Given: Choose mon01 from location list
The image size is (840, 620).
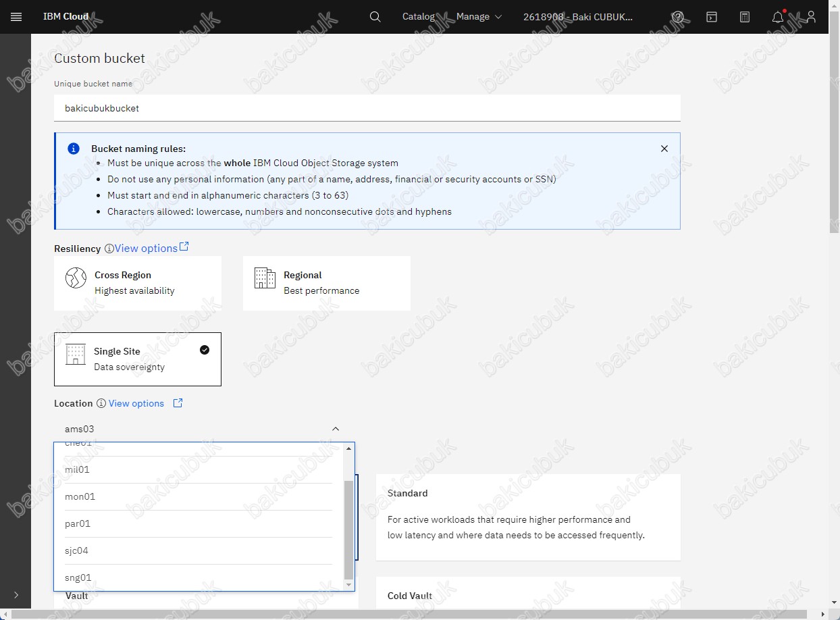Looking at the screenshot, I should click(x=199, y=496).
